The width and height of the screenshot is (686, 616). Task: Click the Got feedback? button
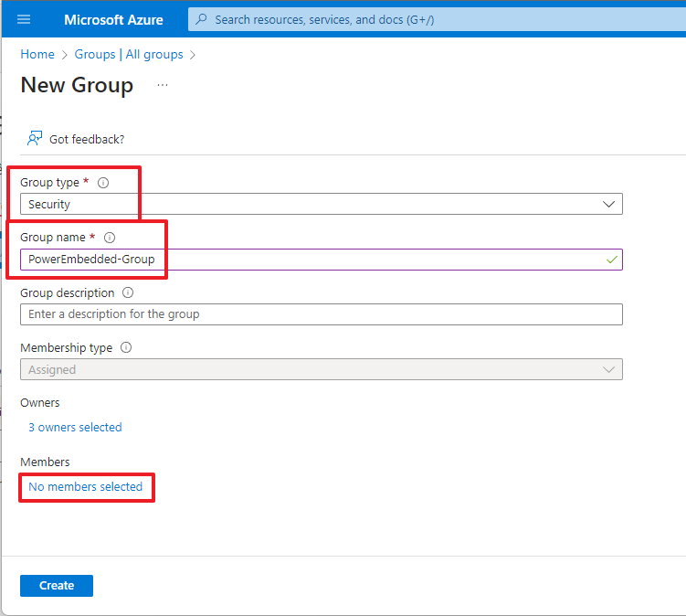point(86,139)
